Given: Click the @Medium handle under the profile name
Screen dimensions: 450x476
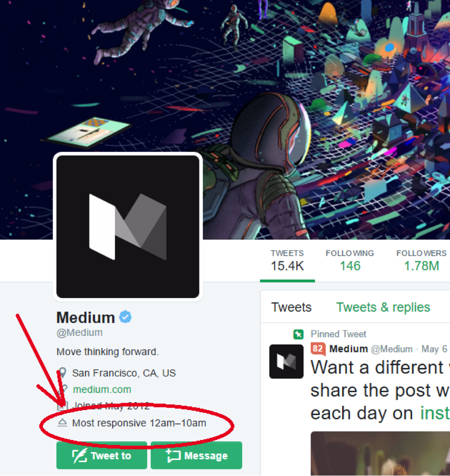Looking at the screenshot, I should 79,333.
